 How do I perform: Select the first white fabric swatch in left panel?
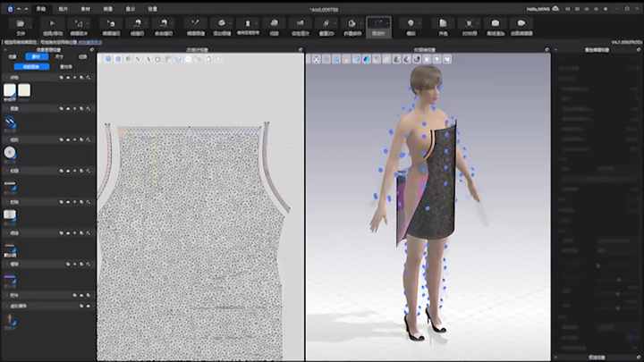(10, 90)
